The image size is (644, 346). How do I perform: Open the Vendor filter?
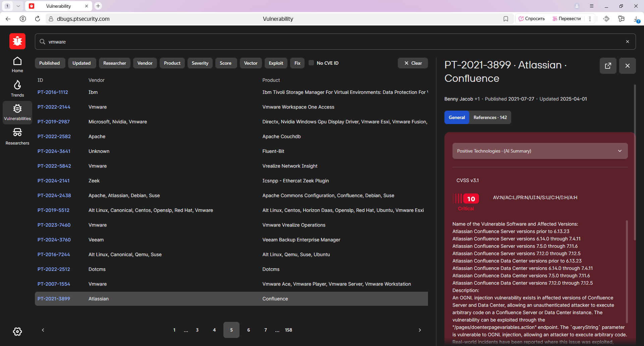click(x=145, y=63)
